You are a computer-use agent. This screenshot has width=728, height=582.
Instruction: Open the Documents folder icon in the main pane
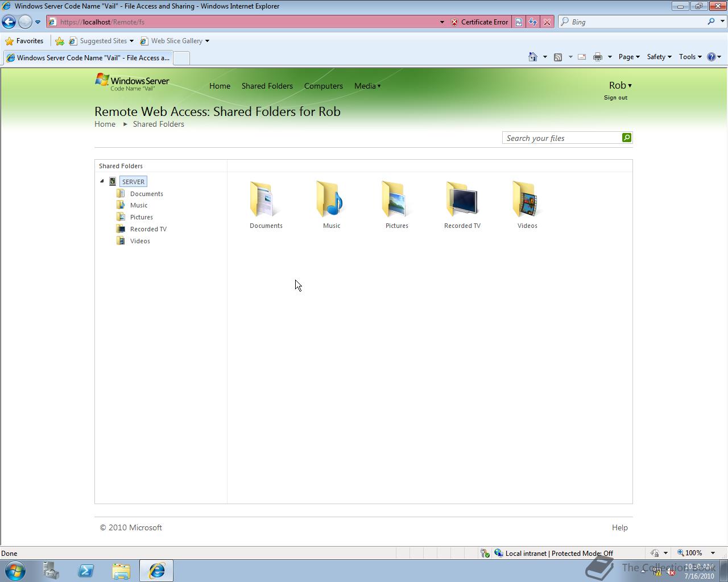point(266,199)
